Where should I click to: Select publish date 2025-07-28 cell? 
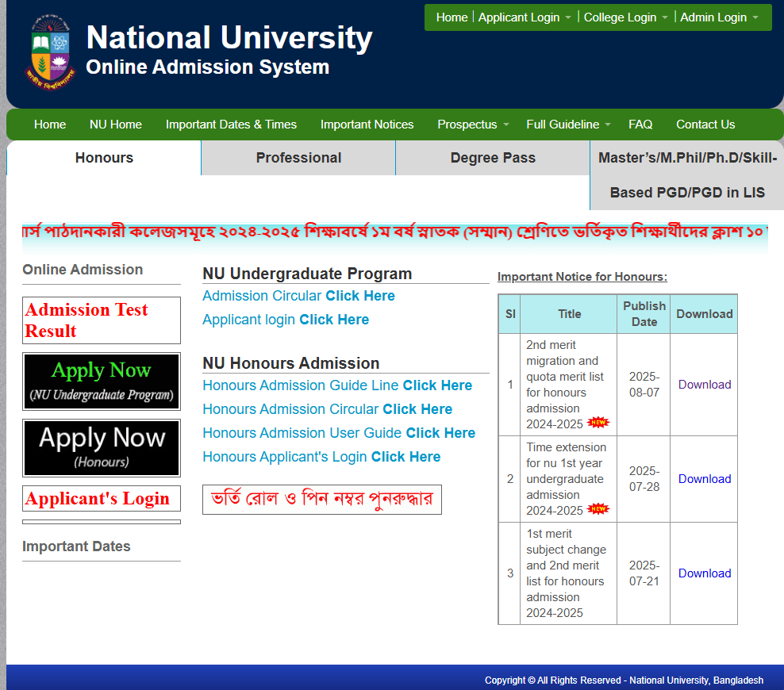(x=644, y=479)
